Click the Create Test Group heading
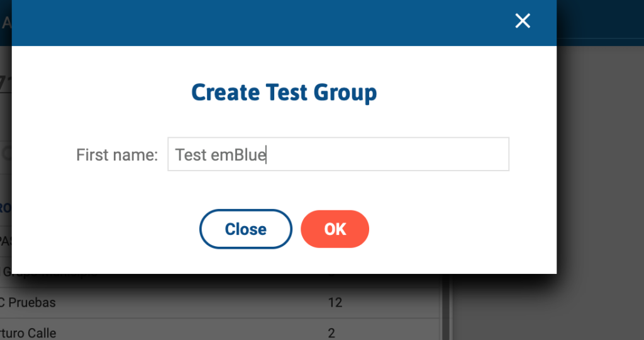Screen dimensions: 644x340 click(284, 93)
